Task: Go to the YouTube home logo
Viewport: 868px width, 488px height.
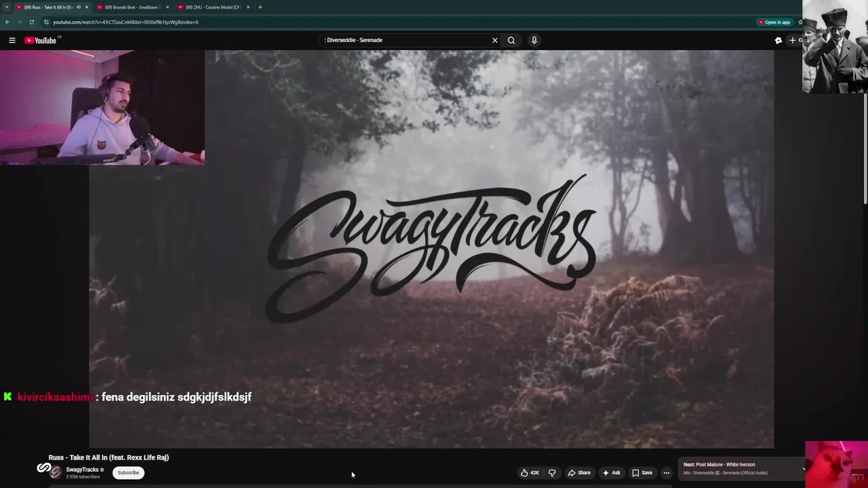Action: coord(42,40)
